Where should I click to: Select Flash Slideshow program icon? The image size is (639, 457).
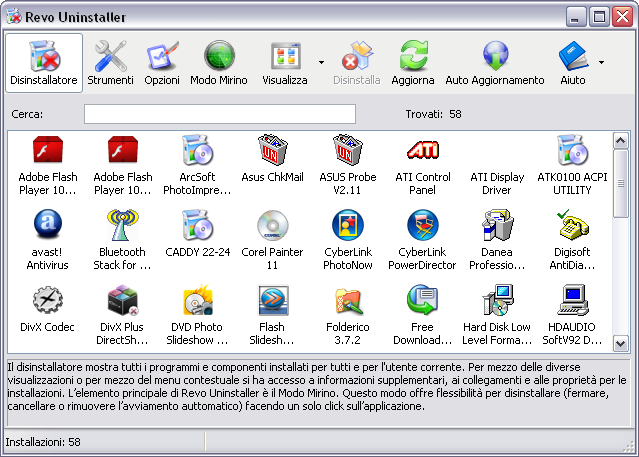[273, 300]
